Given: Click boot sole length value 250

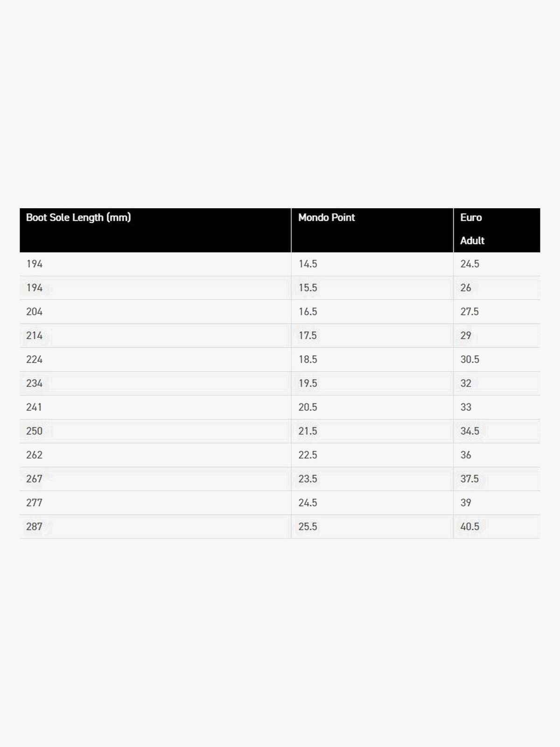Looking at the screenshot, I should coord(35,431).
